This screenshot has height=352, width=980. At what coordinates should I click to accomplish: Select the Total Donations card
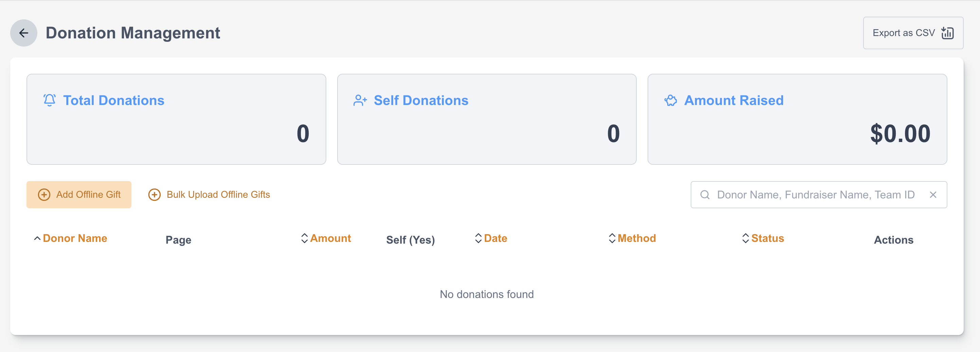[x=176, y=119]
